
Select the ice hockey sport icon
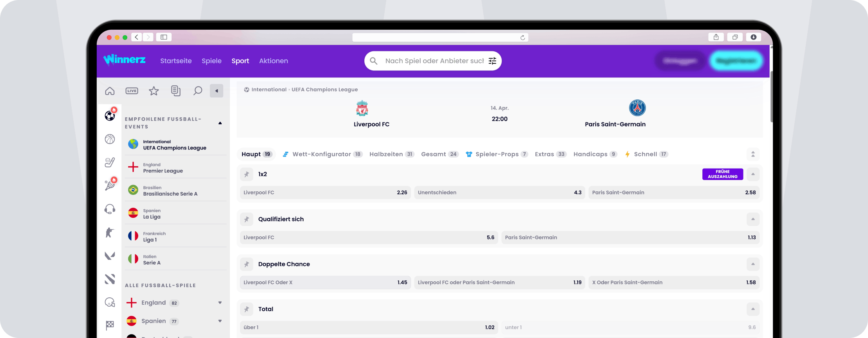point(110,162)
